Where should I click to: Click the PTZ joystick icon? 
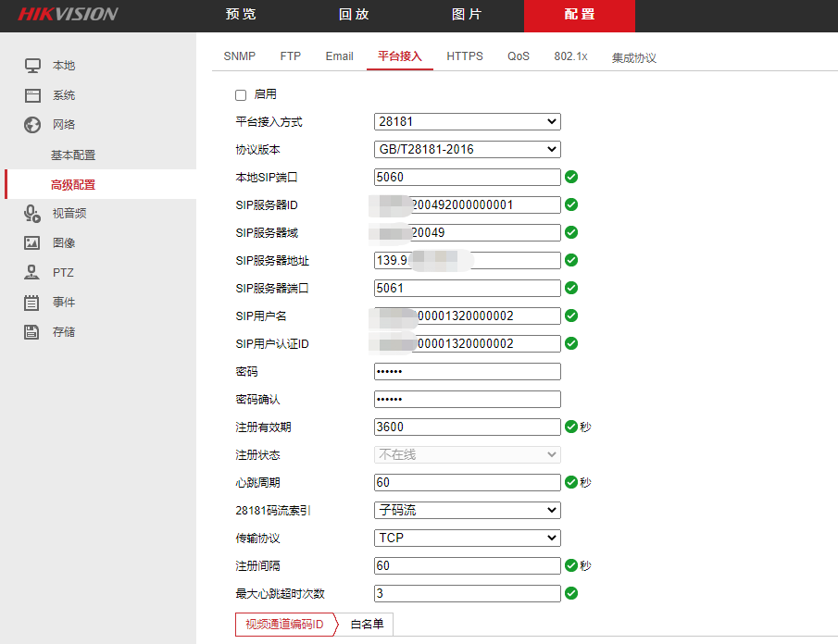(x=32, y=273)
